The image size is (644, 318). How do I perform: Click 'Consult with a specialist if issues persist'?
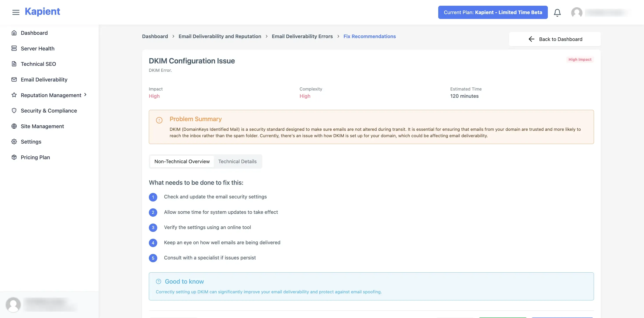[x=210, y=258]
